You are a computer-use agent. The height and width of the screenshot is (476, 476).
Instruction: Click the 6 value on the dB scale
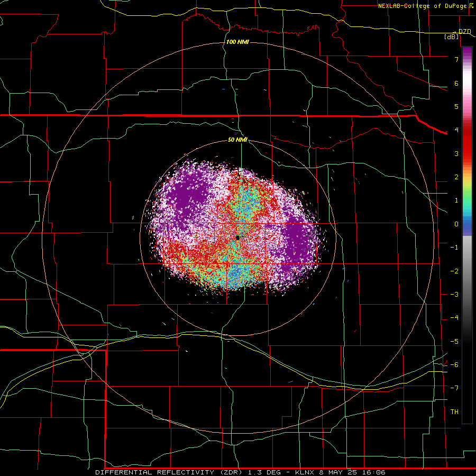(x=456, y=83)
